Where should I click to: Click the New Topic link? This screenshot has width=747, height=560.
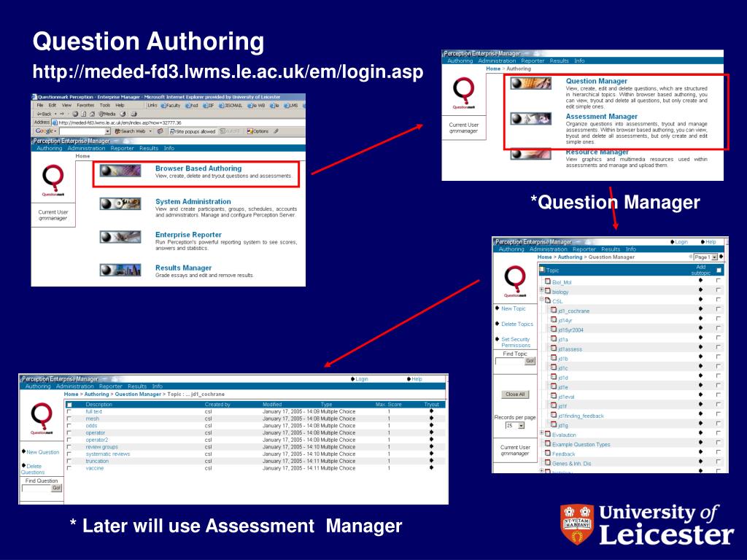pyautogui.click(x=514, y=308)
